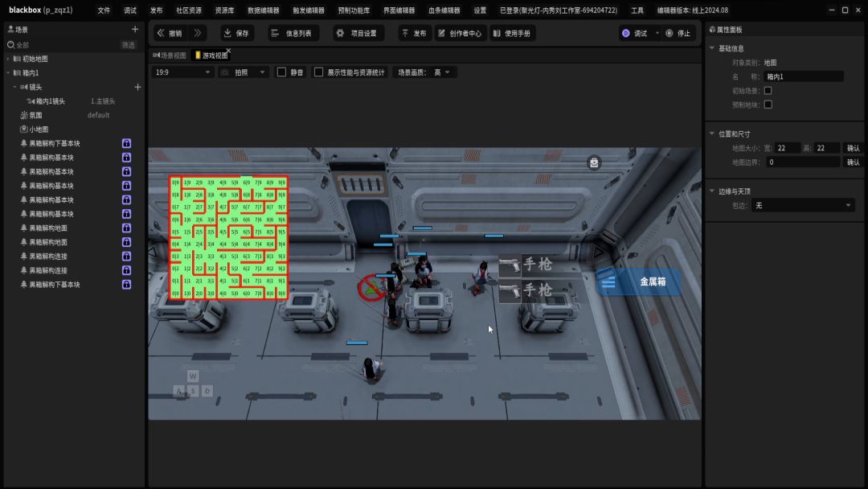Viewport: 868px width, 489px height.
Task: Click the backpack icon in game view
Action: [594, 162]
